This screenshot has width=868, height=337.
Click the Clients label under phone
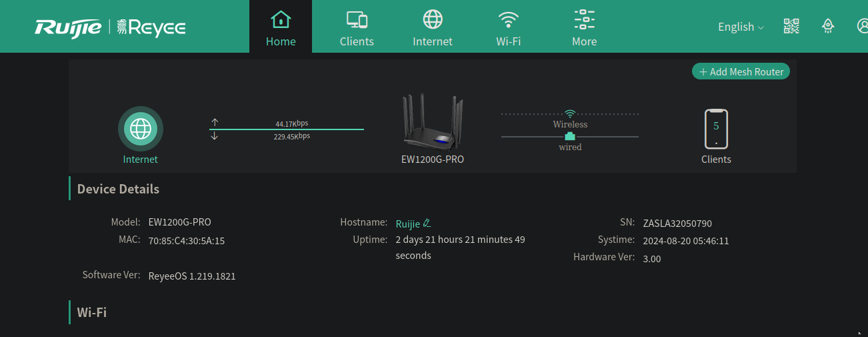pos(716,159)
